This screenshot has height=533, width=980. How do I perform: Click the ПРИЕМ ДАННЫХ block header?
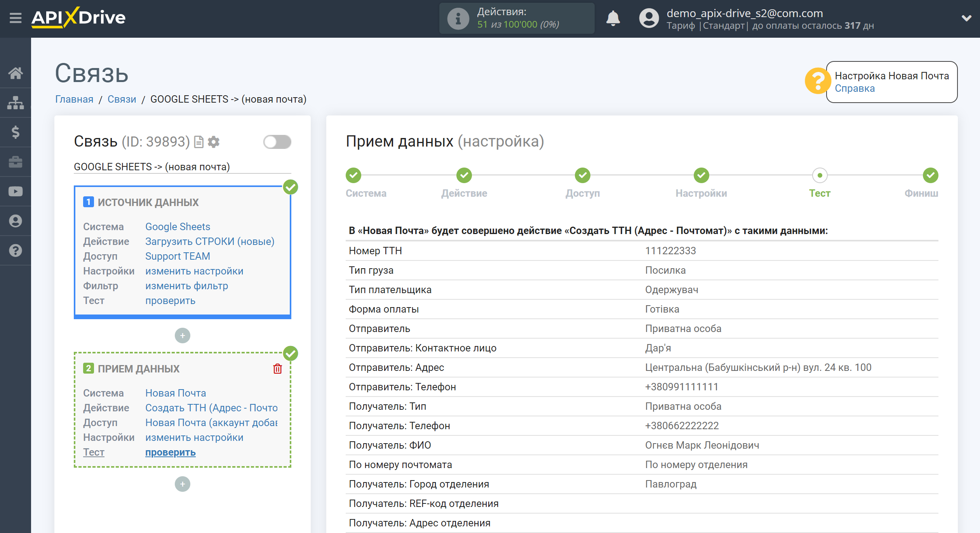point(138,369)
